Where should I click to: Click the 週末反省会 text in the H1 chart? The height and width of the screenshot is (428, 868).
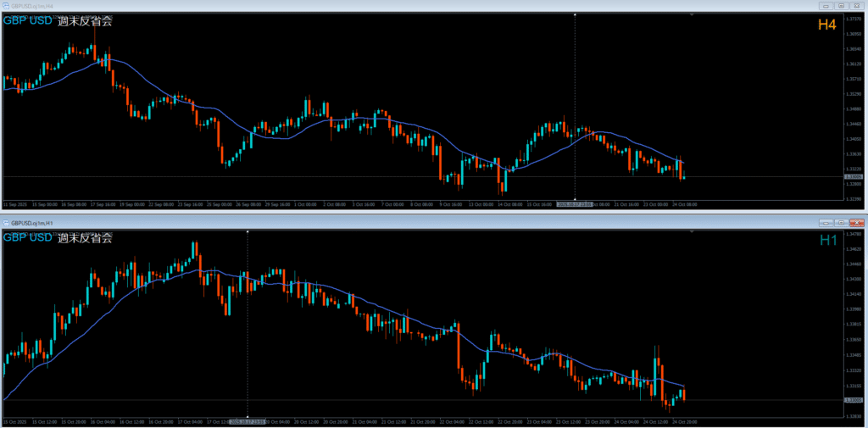click(x=85, y=237)
